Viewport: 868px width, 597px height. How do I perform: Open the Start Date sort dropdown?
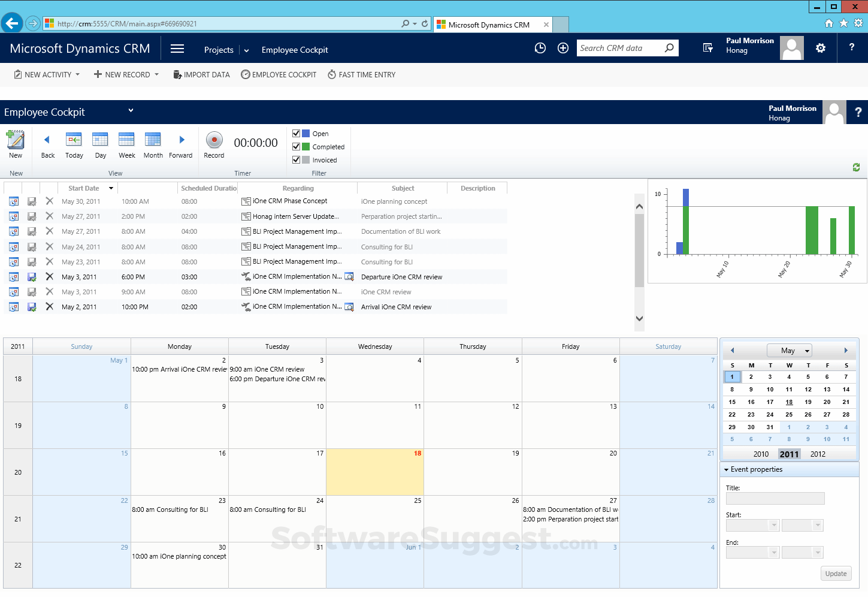(x=111, y=188)
